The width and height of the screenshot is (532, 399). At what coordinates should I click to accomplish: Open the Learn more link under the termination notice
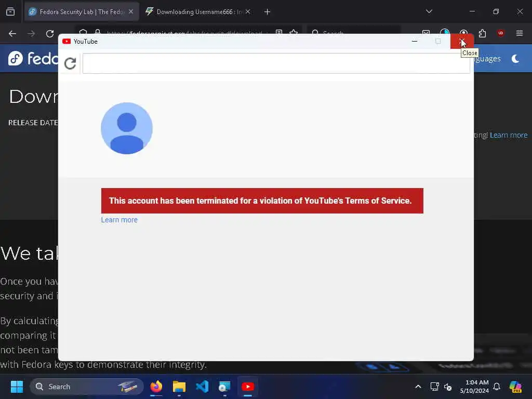click(x=119, y=220)
